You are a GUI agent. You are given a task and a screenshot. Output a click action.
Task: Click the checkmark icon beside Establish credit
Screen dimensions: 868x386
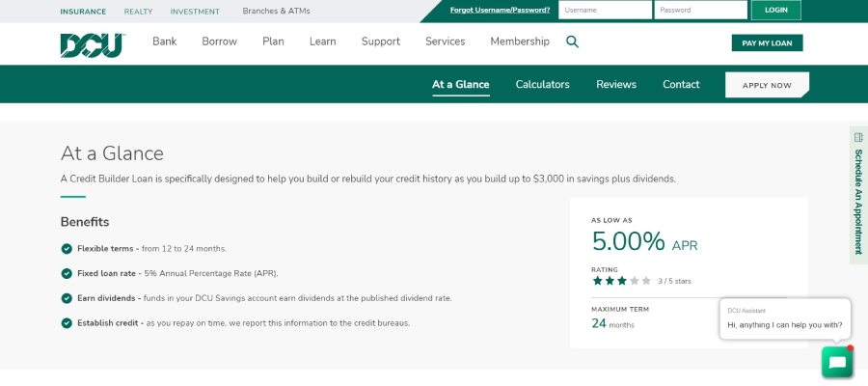coord(67,323)
